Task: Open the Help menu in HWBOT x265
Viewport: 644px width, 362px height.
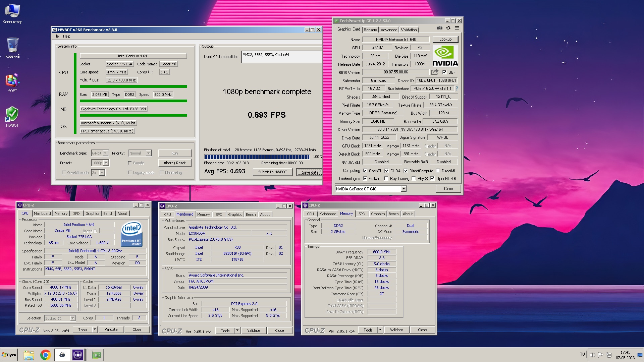Action: [x=67, y=36]
